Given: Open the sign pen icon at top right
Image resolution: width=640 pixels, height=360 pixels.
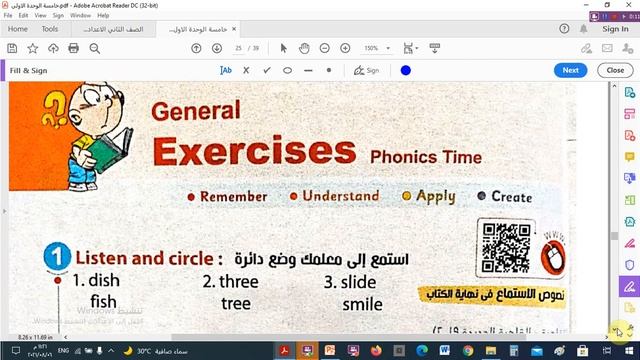Looking at the screenshot, I should 587,48.
